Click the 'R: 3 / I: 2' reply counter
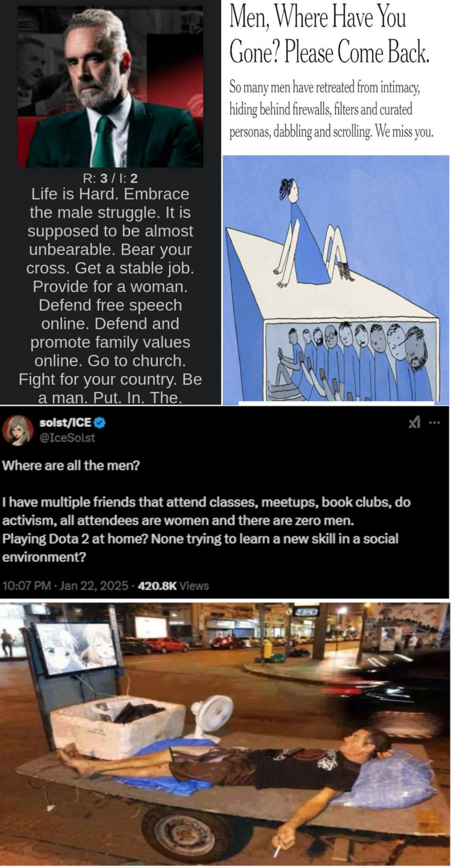 click(110, 178)
